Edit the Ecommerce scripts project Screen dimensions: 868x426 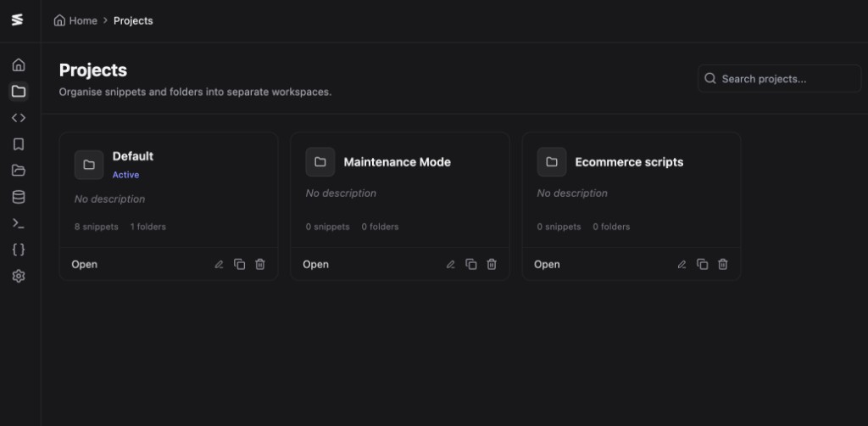click(682, 264)
